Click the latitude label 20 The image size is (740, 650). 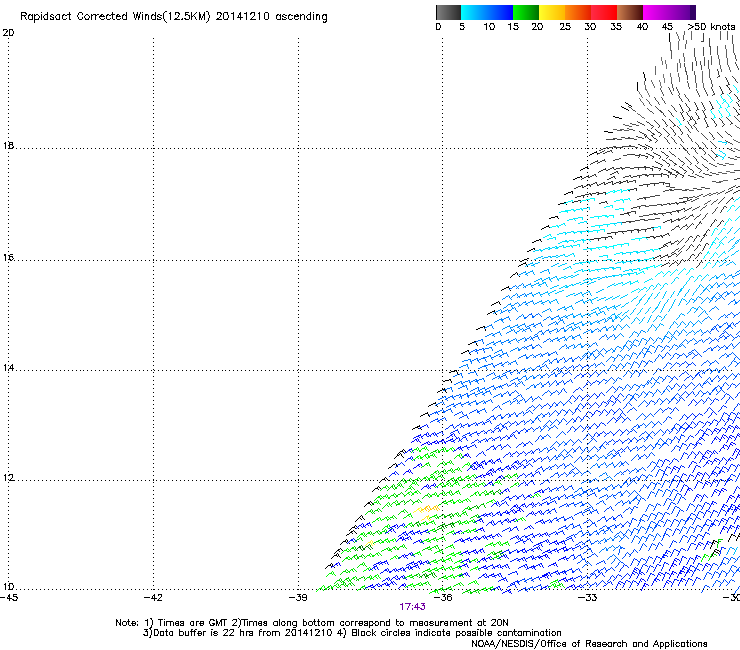(8, 33)
